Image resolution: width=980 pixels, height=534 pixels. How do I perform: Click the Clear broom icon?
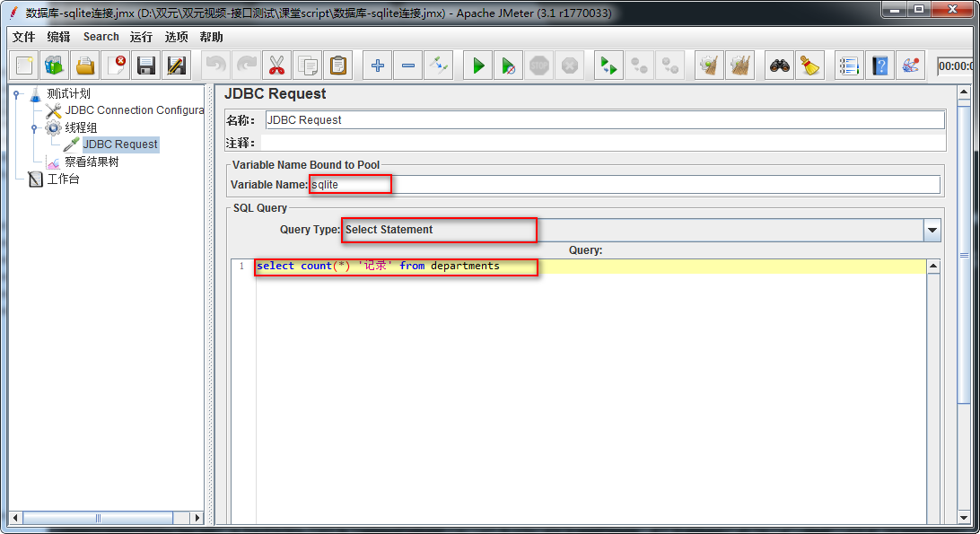(x=709, y=66)
